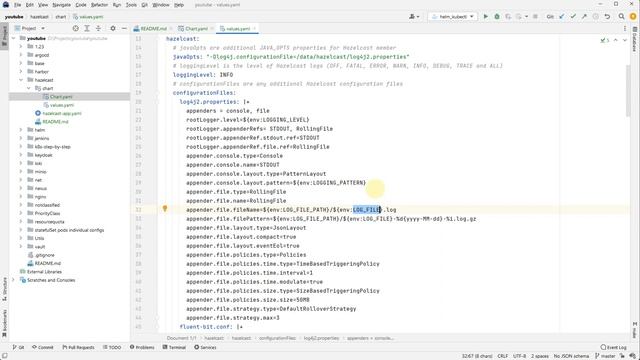The image size is (640, 360).
Task: Open code-with-me user icon dropdown
Action: click(x=414, y=17)
